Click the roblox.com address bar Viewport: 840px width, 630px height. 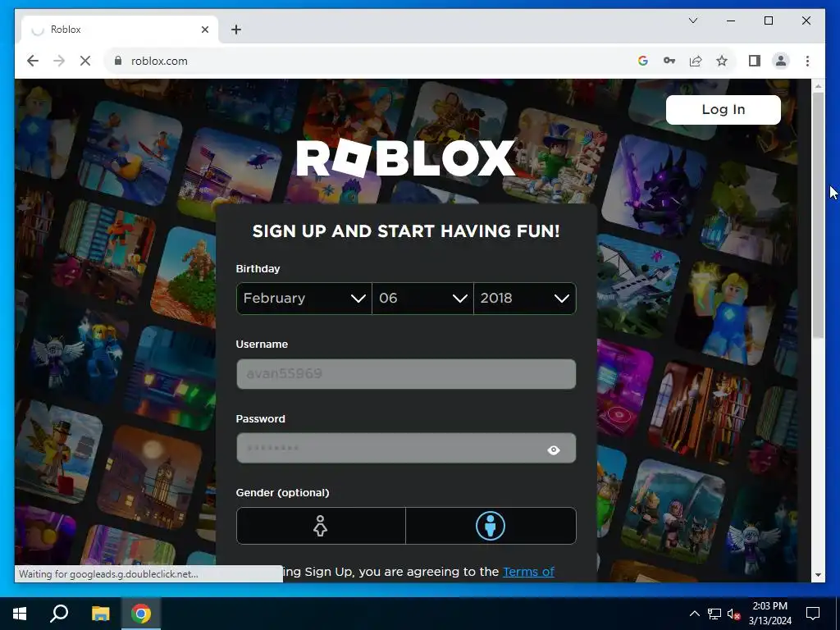click(370, 61)
